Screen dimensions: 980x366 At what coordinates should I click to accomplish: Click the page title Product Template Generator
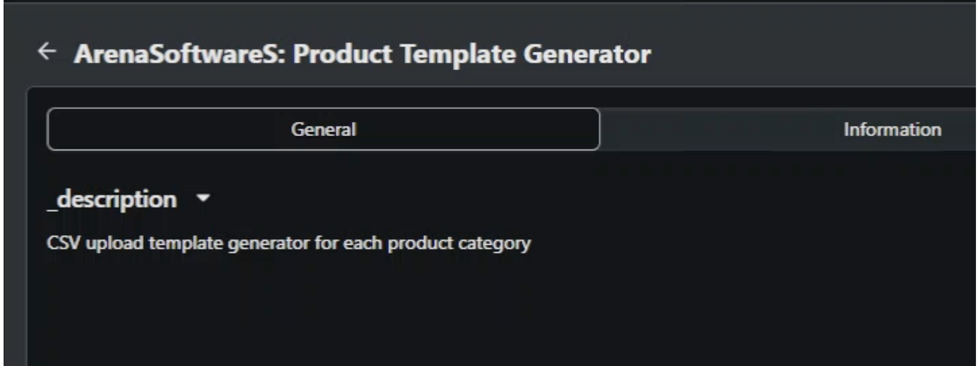(x=472, y=54)
